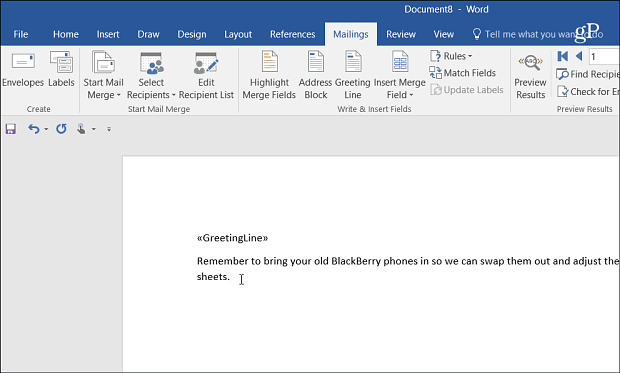Toggle Highlight Merge Fields
The height and width of the screenshot is (373, 620).
(269, 76)
